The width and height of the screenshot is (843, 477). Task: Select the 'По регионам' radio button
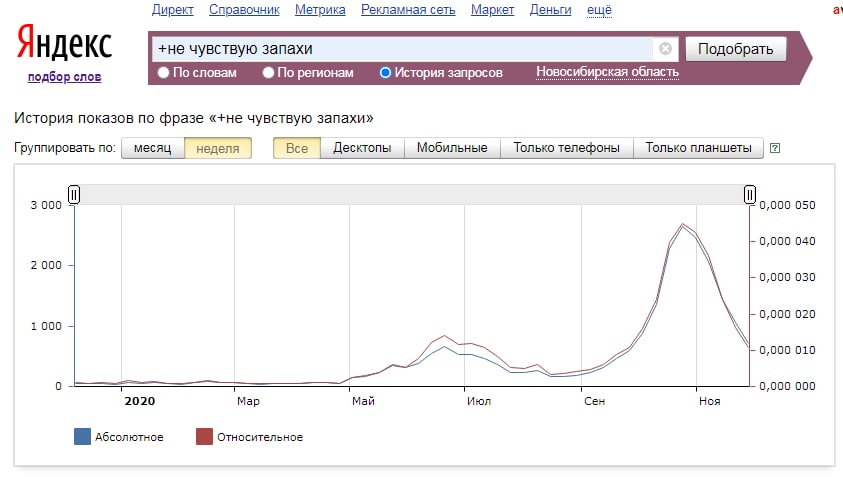(x=268, y=73)
